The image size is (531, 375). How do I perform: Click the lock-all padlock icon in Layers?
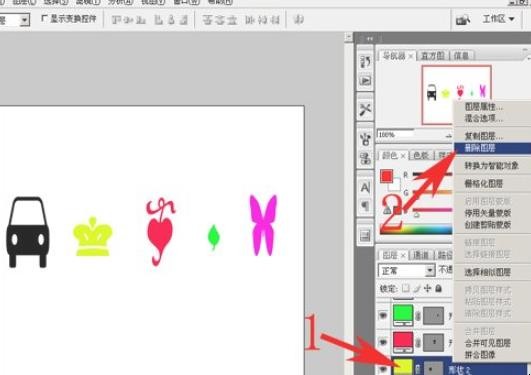(439, 288)
